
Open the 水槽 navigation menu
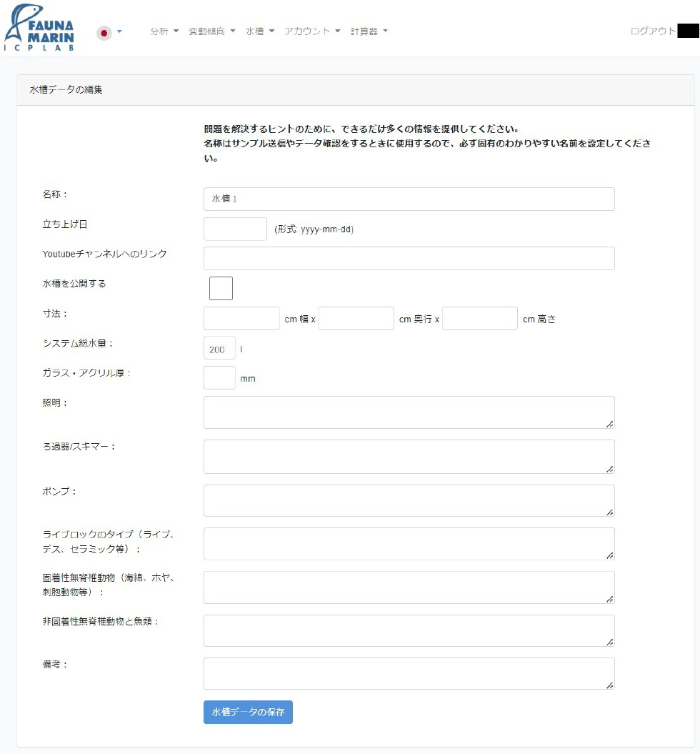tap(260, 31)
